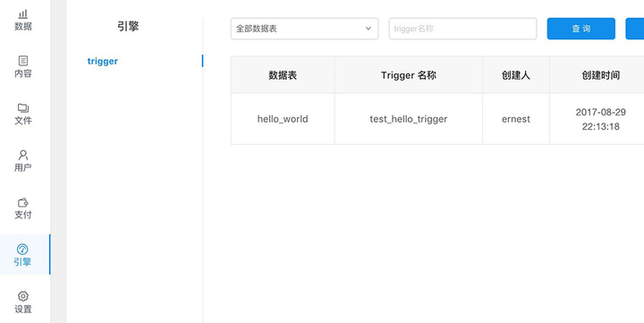Open the 文件 folder icon
This screenshot has height=323, width=644.
pyautogui.click(x=23, y=108)
